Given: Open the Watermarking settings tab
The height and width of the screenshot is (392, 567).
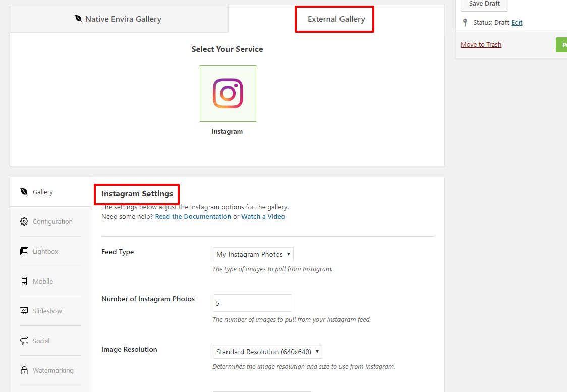Looking at the screenshot, I should (x=50, y=370).
